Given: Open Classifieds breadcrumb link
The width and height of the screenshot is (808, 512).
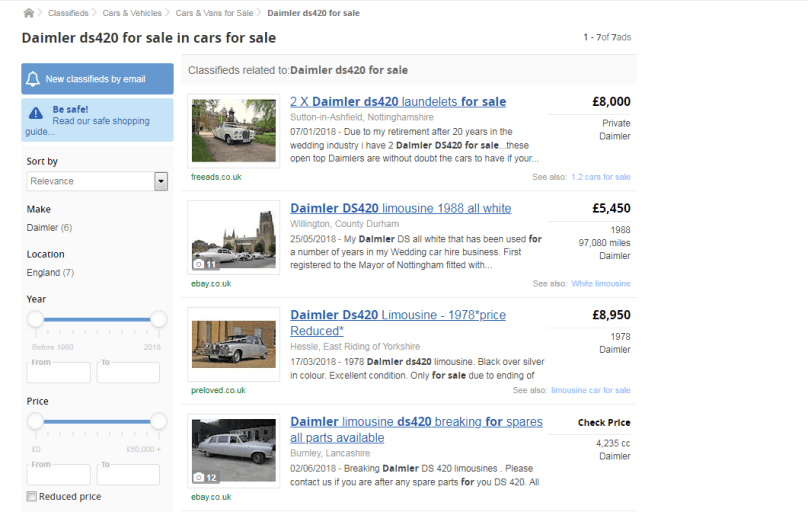Looking at the screenshot, I should click(67, 13).
